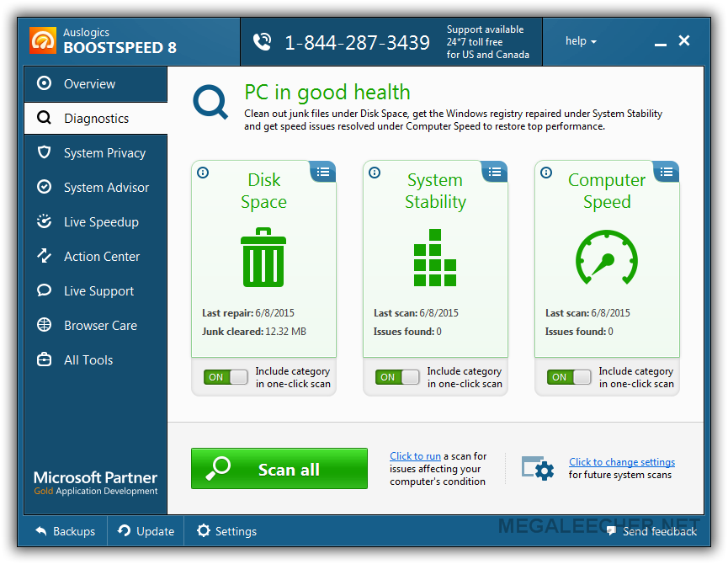The height and width of the screenshot is (564, 728).
Task: Open the help dropdown menu
Action: [x=581, y=41]
